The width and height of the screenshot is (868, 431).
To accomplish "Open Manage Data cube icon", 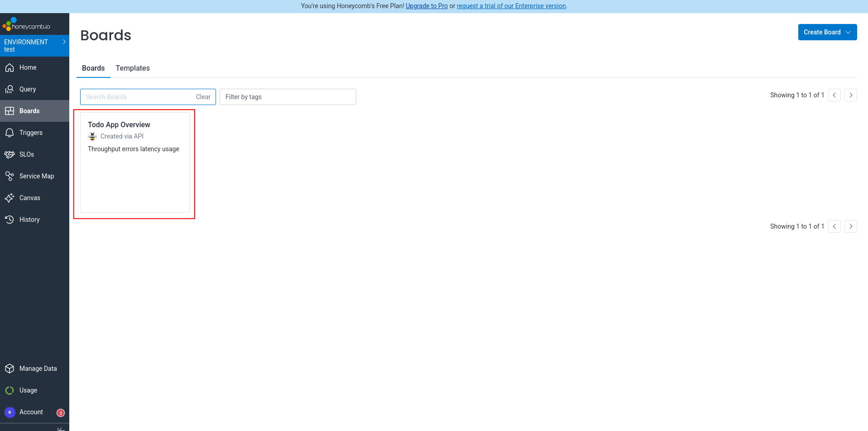I will click(x=10, y=369).
